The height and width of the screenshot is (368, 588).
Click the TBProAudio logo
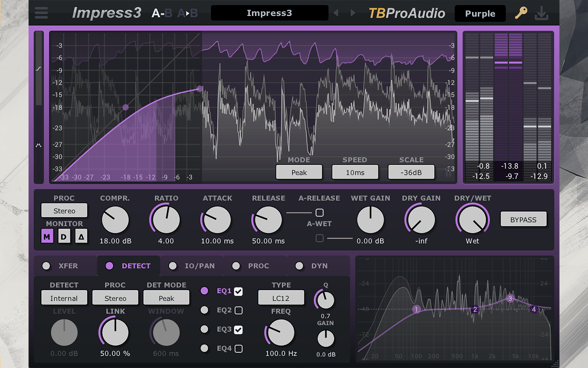pos(407,13)
